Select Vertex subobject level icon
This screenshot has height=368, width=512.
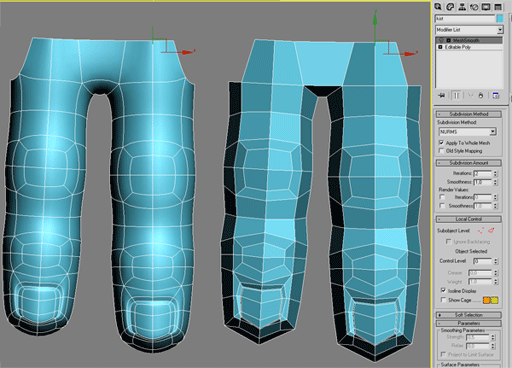[x=481, y=230]
